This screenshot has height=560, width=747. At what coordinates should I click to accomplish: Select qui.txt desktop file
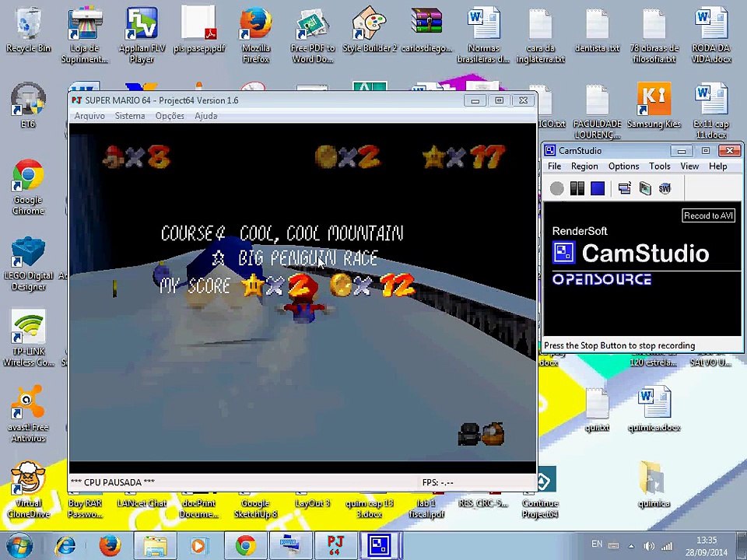[598, 408]
